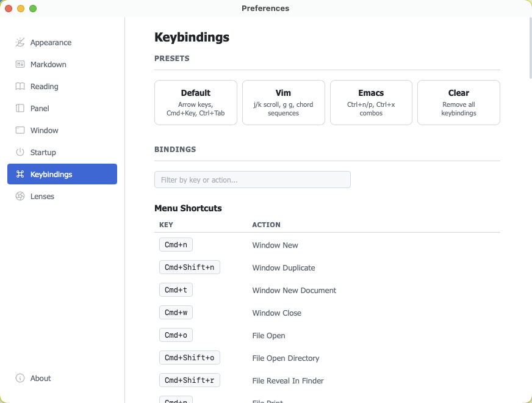532x403 pixels.
Task: Click the KEY column header
Action: [x=166, y=225]
